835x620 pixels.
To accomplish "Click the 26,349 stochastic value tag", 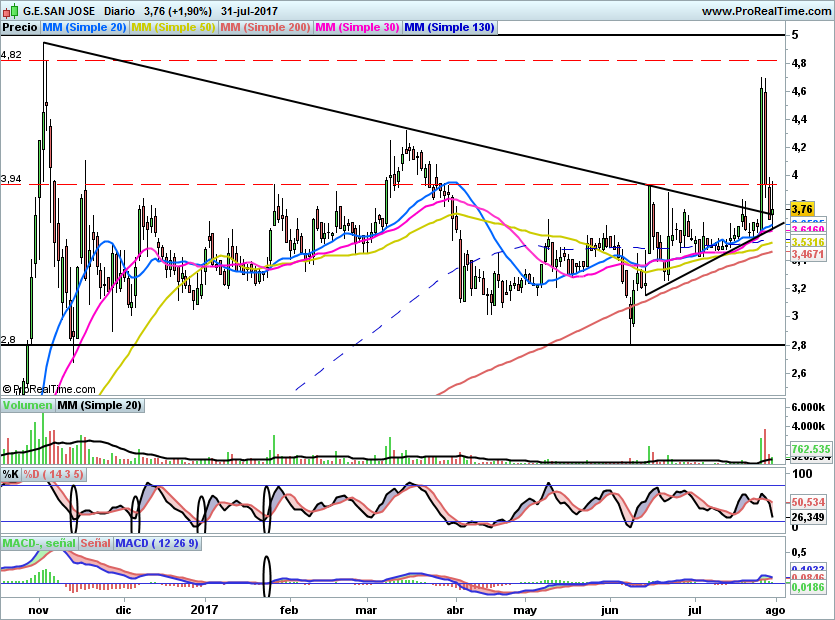I will (x=808, y=517).
